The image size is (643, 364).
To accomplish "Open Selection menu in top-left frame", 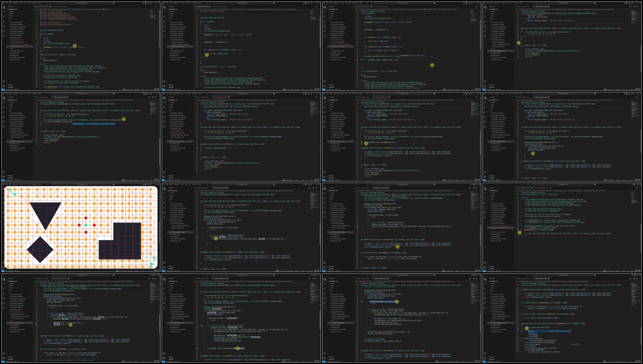I will [16, 3].
